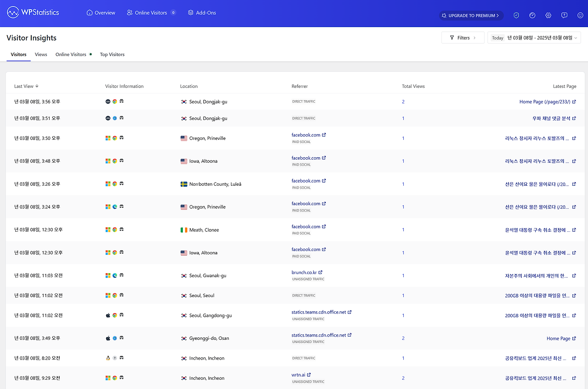Click the Location column header
The height and width of the screenshot is (389, 588).
tap(189, 86)
